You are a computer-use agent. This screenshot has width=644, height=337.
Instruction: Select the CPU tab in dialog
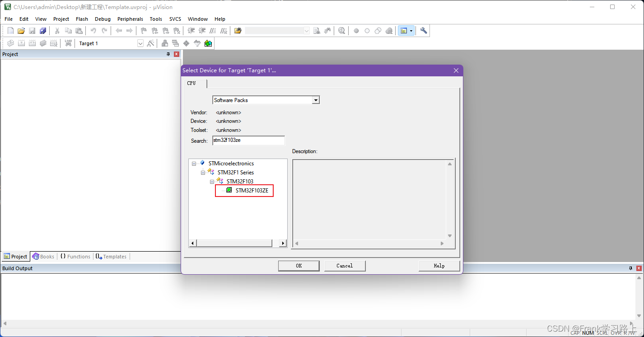pos(196,84)
